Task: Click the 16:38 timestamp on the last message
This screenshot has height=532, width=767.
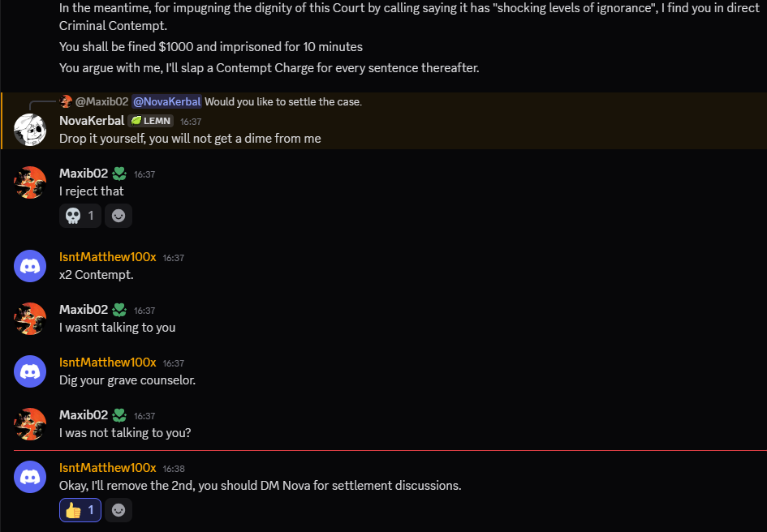Action: click(x=174, y=469)
